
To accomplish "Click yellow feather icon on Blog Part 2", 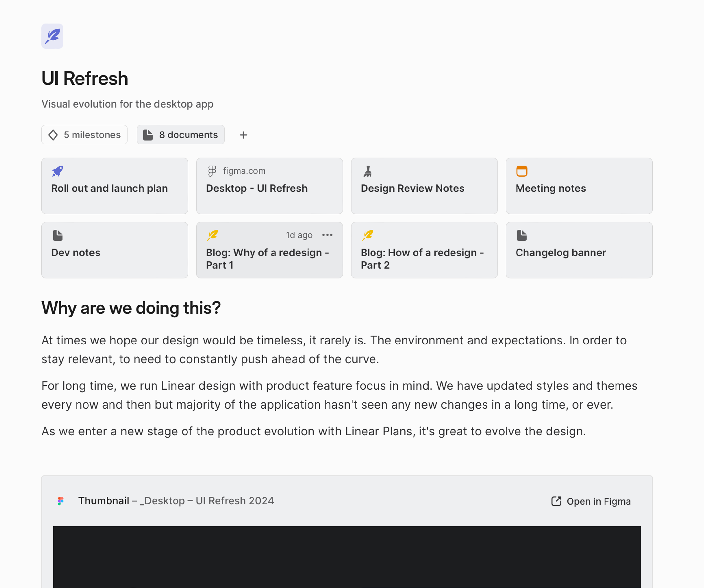I will click(x=367, y=235).
